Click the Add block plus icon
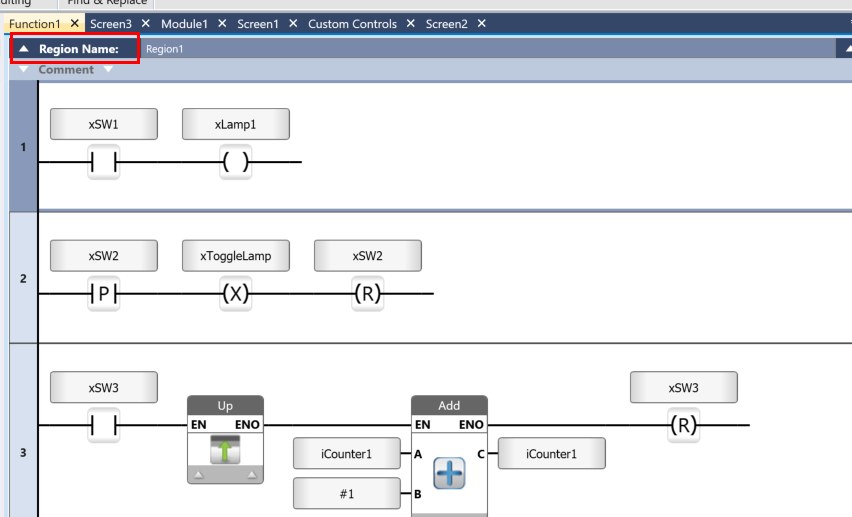This screenshot has width=852, height=517. coord(449,473)
